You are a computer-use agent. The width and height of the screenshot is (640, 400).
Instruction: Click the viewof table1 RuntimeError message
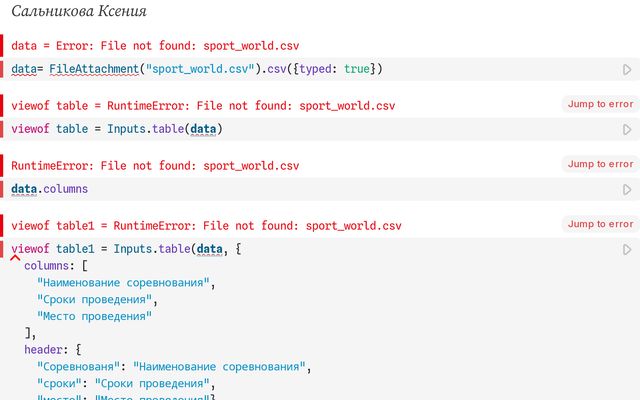pos(206,226)
